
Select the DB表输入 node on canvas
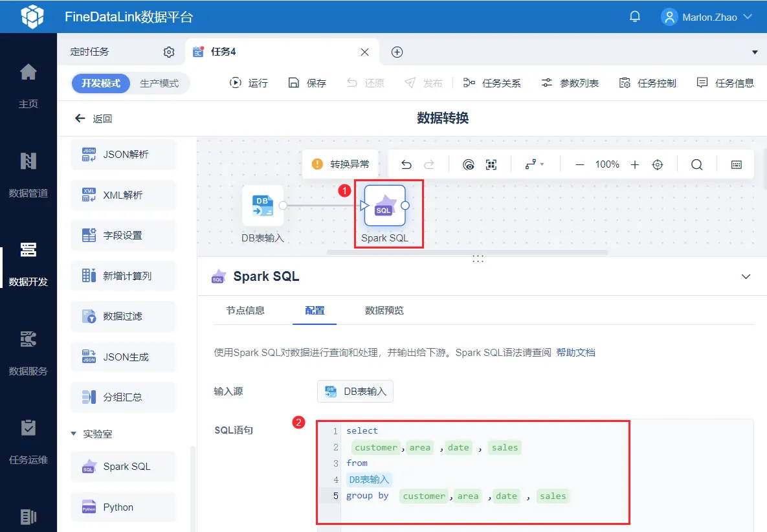point(263,205)
